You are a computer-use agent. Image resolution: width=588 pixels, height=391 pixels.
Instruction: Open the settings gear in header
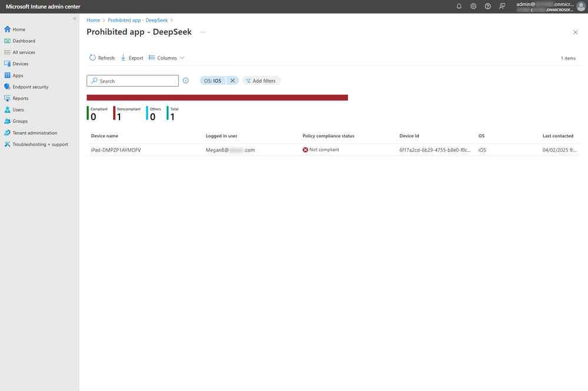click(x=473, y=6)
